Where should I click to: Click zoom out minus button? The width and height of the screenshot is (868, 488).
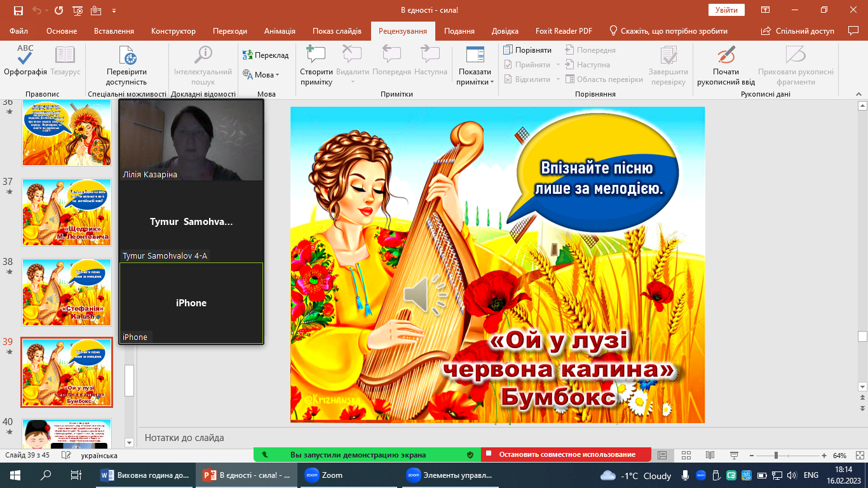click(752, 456)
